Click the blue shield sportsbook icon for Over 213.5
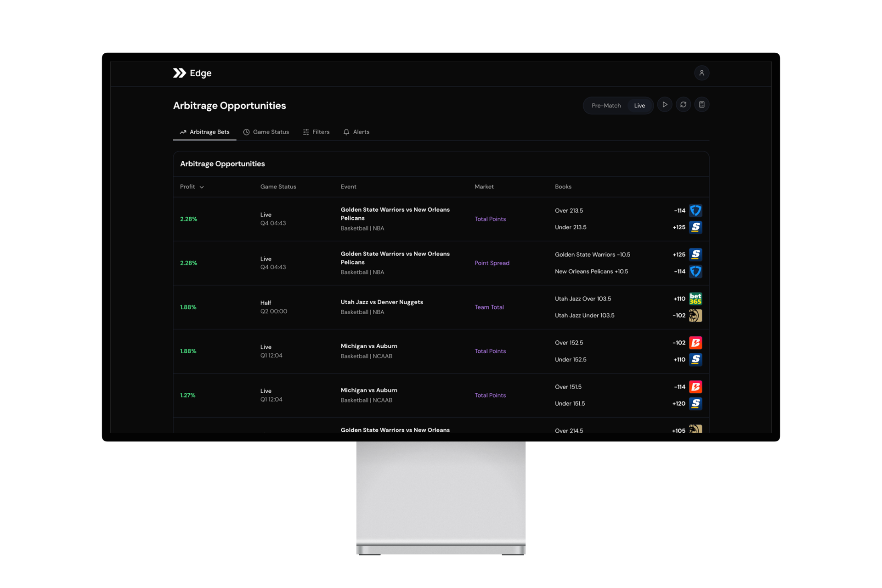882x588 pixels. pyautogui.click(x=695, y=210)
